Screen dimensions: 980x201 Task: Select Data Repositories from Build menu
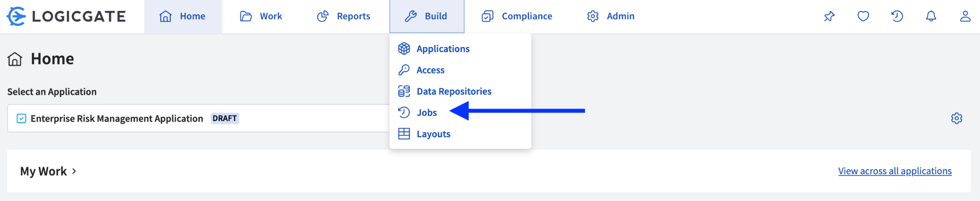tap(454, 91)
